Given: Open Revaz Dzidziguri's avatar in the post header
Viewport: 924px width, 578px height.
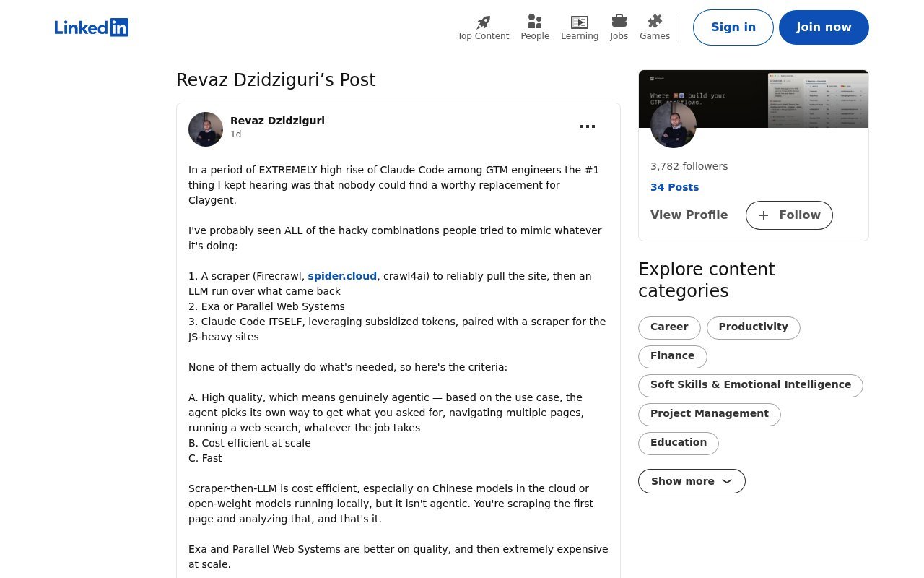Looking at the screenshot, I should (206, 129).
